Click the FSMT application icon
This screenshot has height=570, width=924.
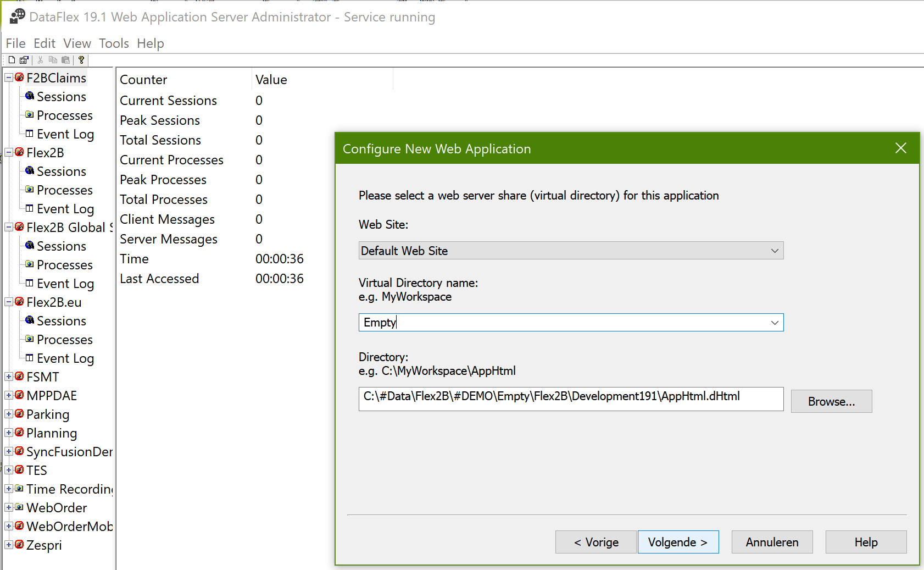[19, 377]
